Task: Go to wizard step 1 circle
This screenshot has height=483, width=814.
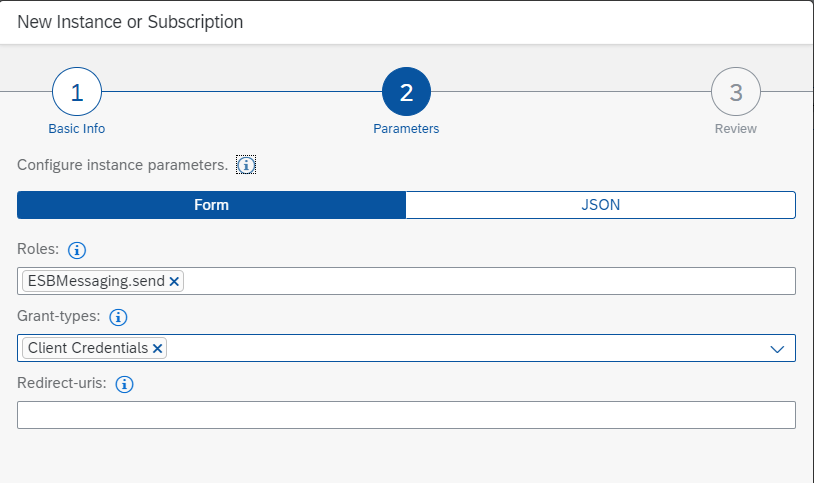Action: point(76,93)
